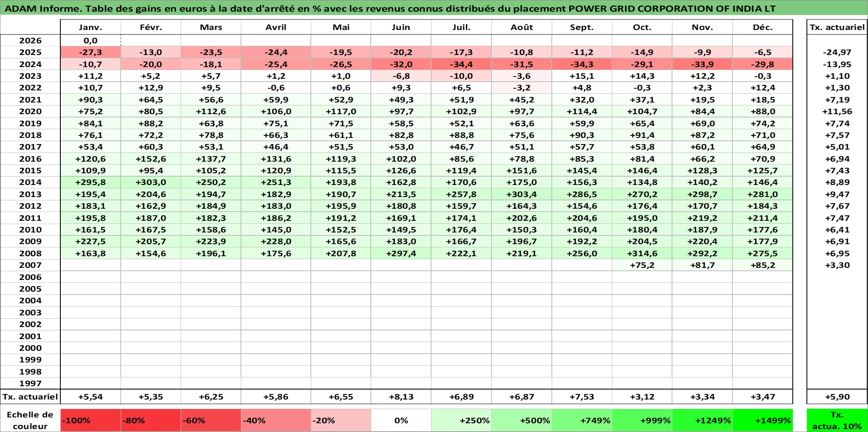Select the 2025 January cell -27,3
This screenshot has height=432, width=868.
coord(91,52)
